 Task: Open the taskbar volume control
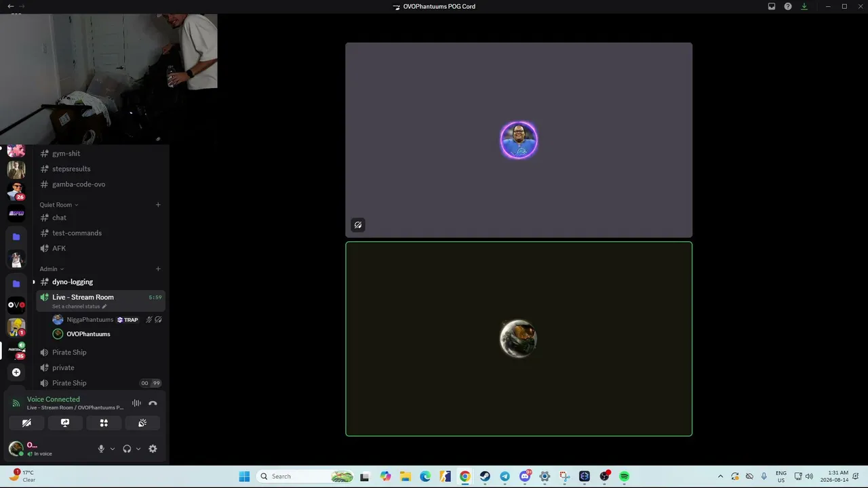(x=809, y=476)
